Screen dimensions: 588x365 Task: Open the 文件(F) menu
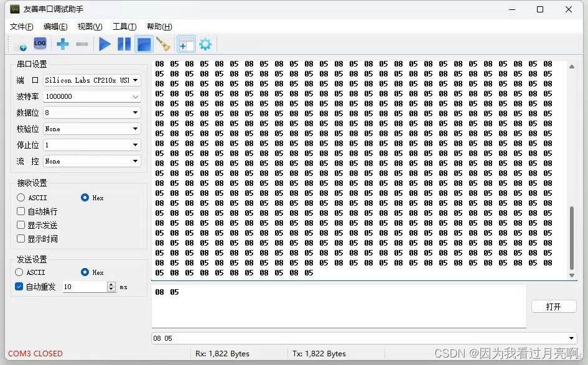click(21, 27)
